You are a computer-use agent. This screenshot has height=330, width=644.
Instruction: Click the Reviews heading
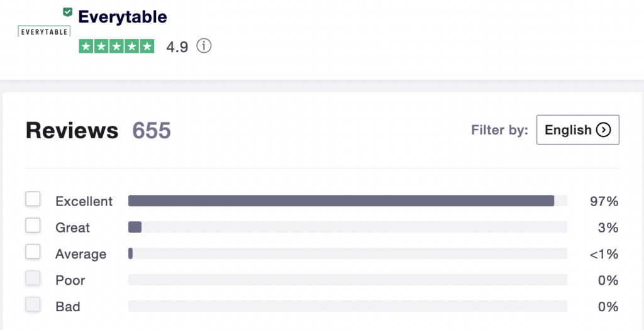click(72, 131)
